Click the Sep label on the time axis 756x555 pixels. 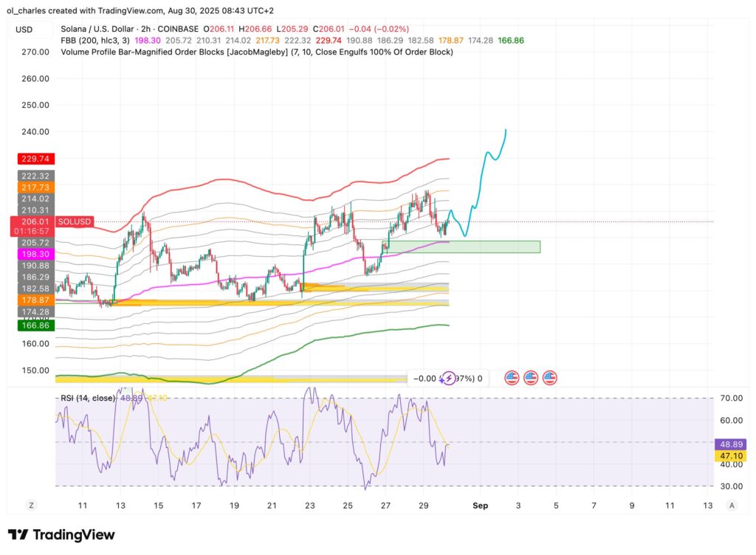[x=480, y=506]
